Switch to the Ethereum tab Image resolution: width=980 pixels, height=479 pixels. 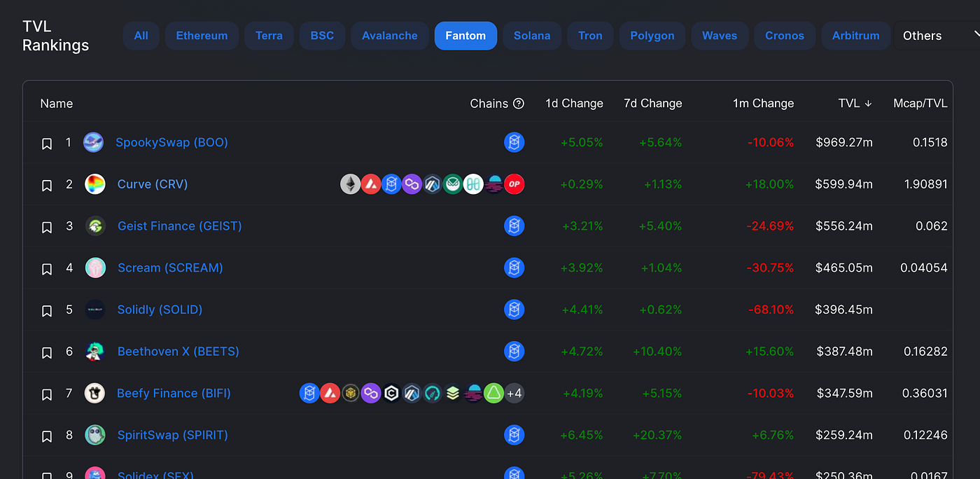[202, 36]
